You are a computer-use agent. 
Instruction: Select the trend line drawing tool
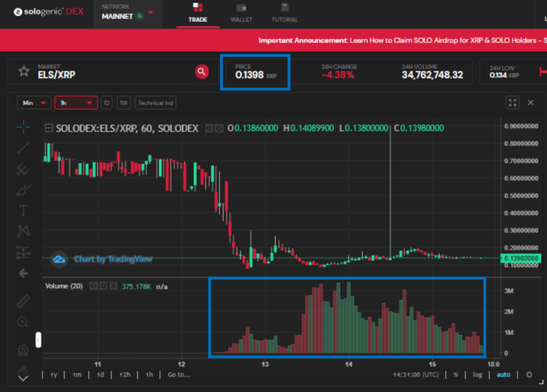tap(23, 148)
